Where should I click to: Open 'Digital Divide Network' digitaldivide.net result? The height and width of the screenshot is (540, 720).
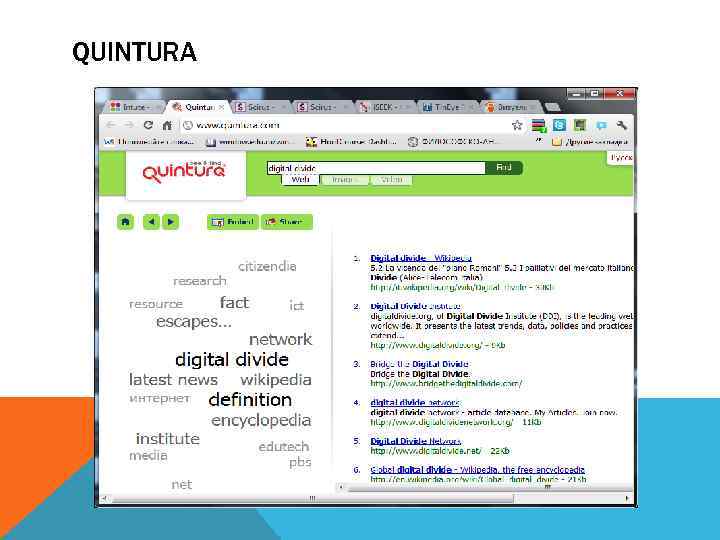(x=416, y=441)
